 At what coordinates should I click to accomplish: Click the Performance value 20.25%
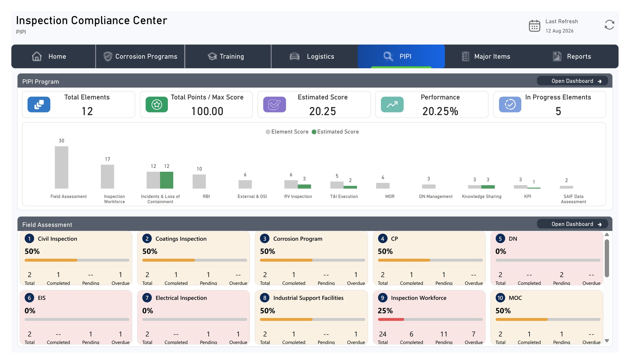(440, 111)
